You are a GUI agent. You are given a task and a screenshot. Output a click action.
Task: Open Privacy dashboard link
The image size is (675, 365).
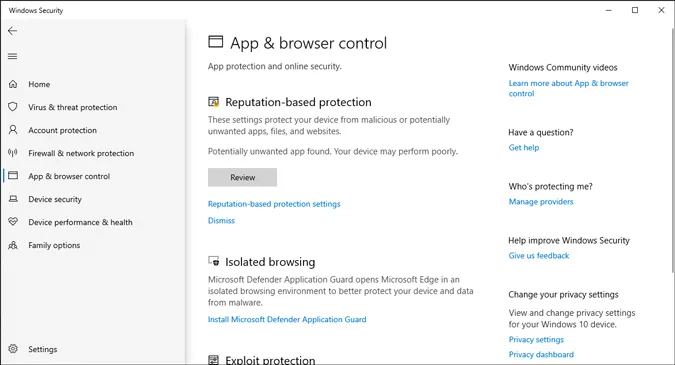point(541,355)
